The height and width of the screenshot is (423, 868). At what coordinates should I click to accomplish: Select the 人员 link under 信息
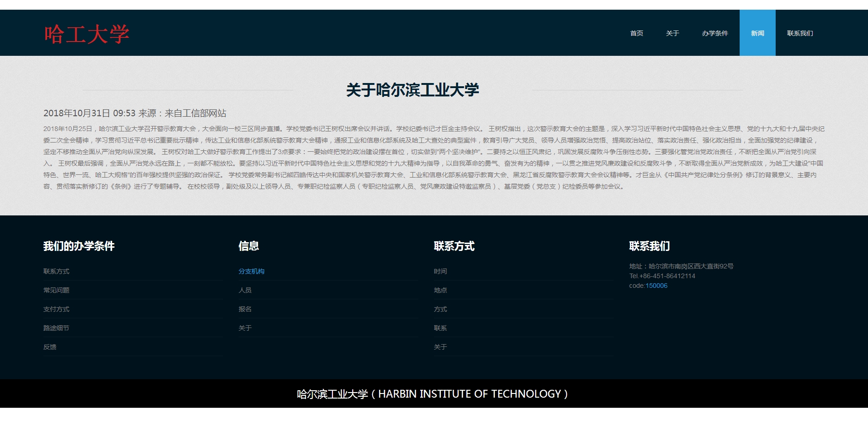click(x=245, y=290)
